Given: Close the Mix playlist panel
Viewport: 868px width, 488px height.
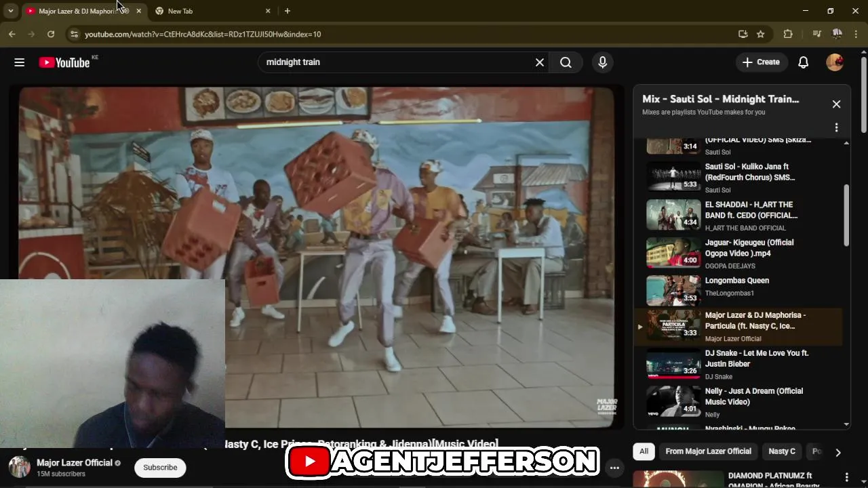Looking at the screenshot, I should (x=836, y=104).
